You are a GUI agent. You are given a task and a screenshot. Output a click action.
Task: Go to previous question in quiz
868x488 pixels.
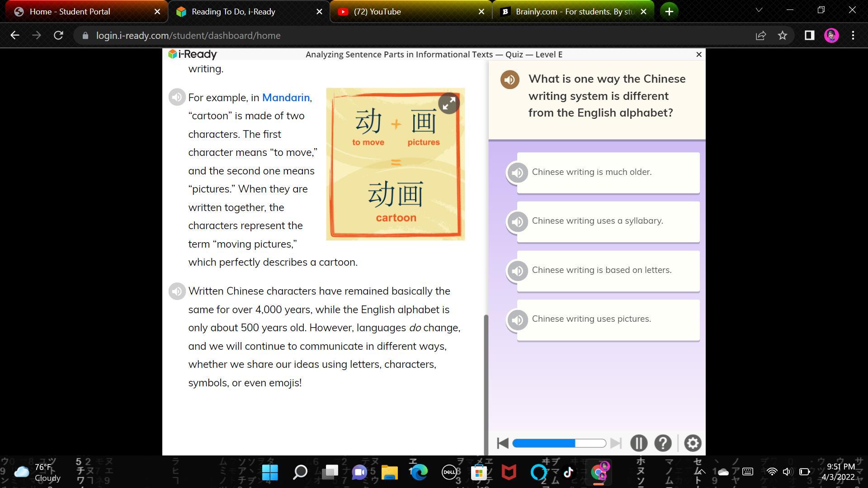pyautogui.click(x=502, y=443)
